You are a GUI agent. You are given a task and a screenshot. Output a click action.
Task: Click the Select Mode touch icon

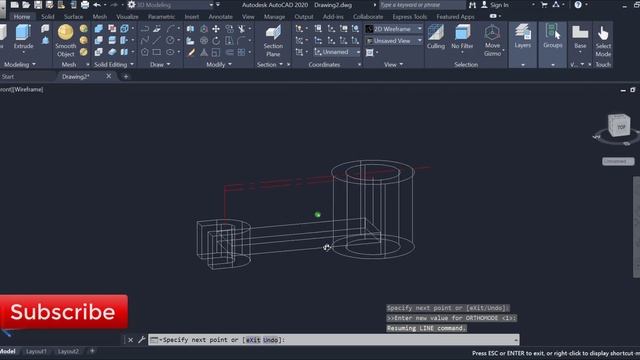pyautogui.click(x=603, y=41)
